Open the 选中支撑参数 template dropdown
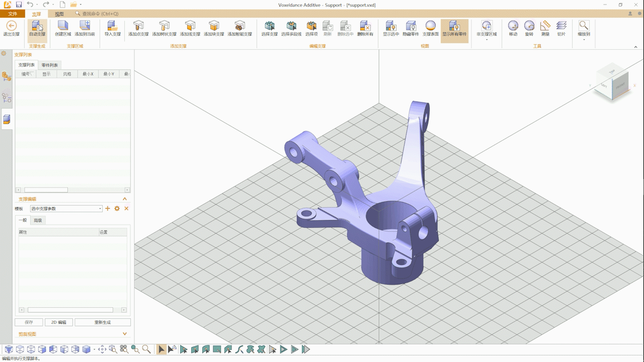644x362 pixels. [x=66, y=209]
